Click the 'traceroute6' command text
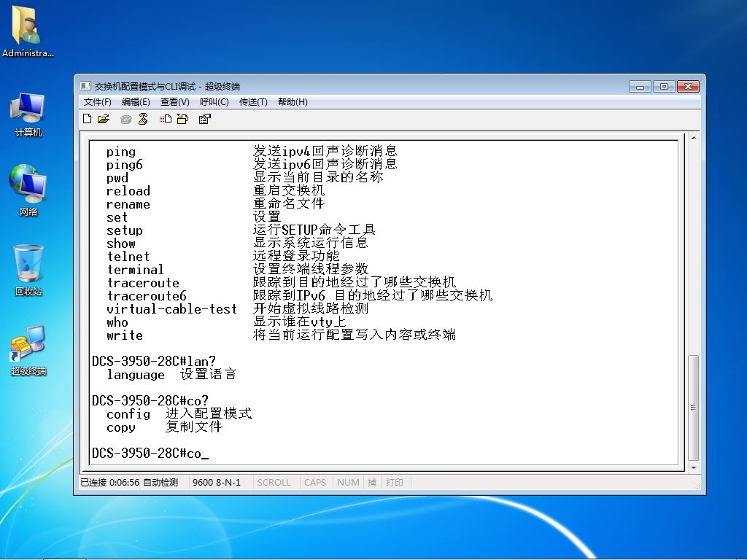Image resolution: width=747 pixels, height=560 pixels. point(146,296)
